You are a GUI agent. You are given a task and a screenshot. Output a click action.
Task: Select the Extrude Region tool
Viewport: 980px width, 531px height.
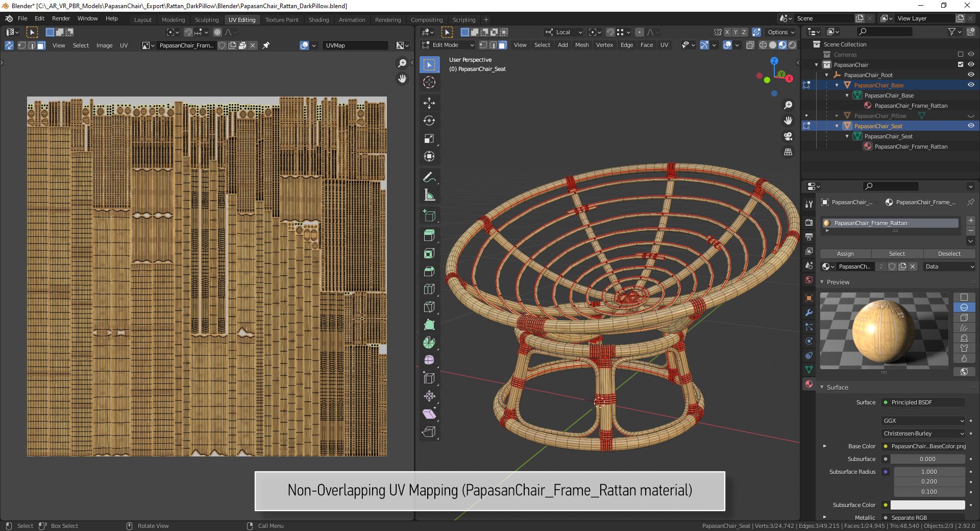[x=429, y=236]
